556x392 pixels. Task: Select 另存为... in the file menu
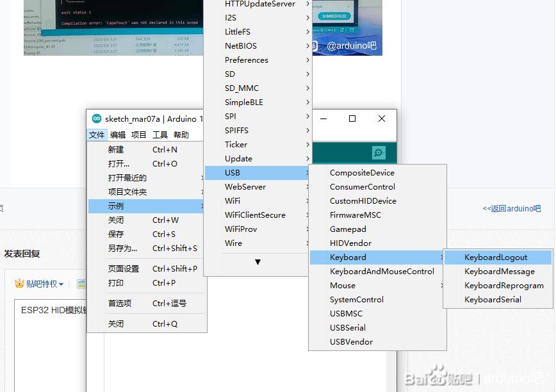pyautogui.click(x=147, y=249)
